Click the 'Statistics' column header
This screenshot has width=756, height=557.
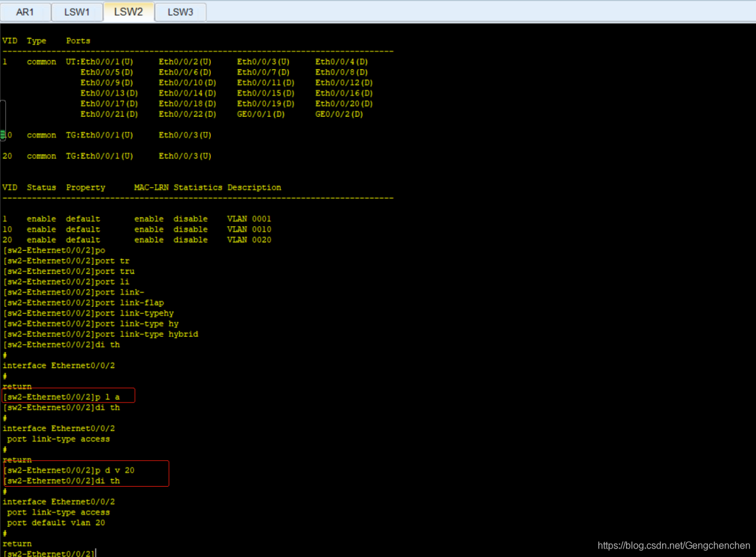198,188
